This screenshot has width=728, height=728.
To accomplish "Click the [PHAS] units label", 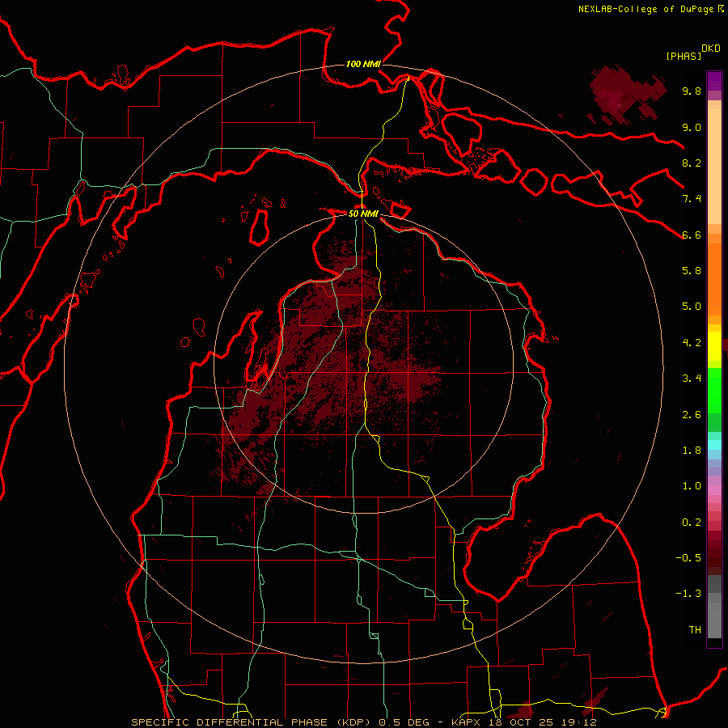I will pos(684,57).
